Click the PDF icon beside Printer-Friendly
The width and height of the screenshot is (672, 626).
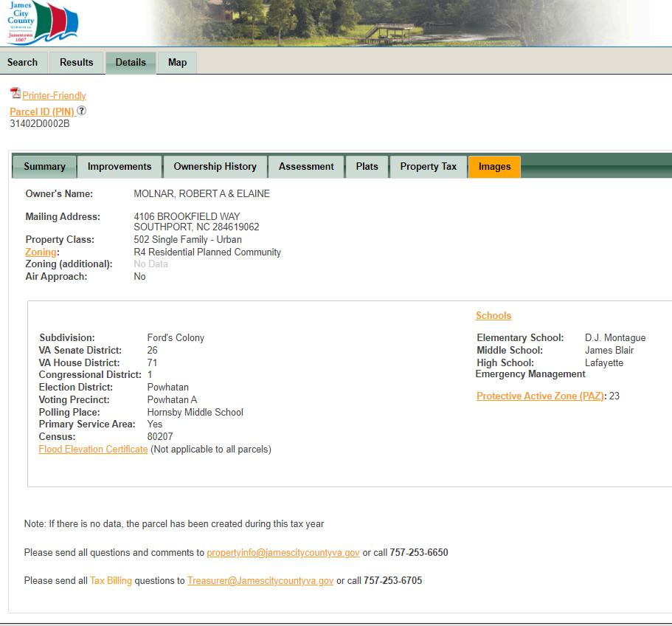pos(15,93)
